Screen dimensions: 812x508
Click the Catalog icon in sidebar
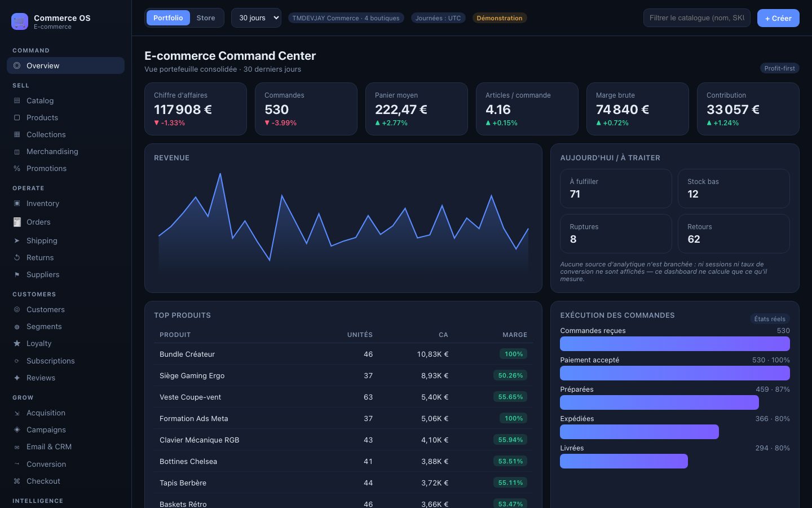[17, 100]
